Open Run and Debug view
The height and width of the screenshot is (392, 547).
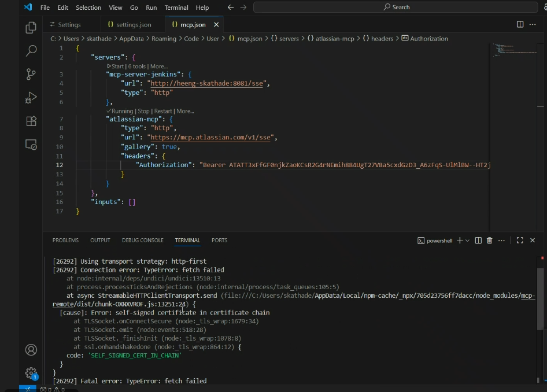[31, 98]
